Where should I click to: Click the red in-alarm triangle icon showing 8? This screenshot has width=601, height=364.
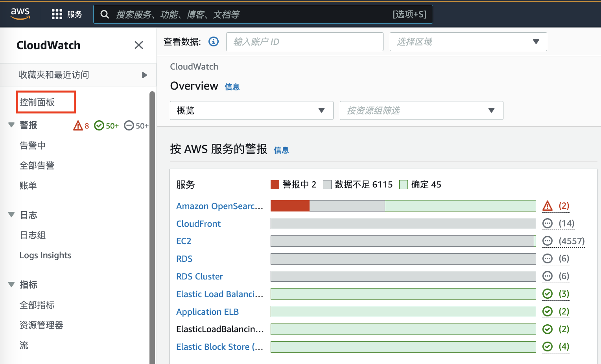pyautogui.click(x=78, y=126)
